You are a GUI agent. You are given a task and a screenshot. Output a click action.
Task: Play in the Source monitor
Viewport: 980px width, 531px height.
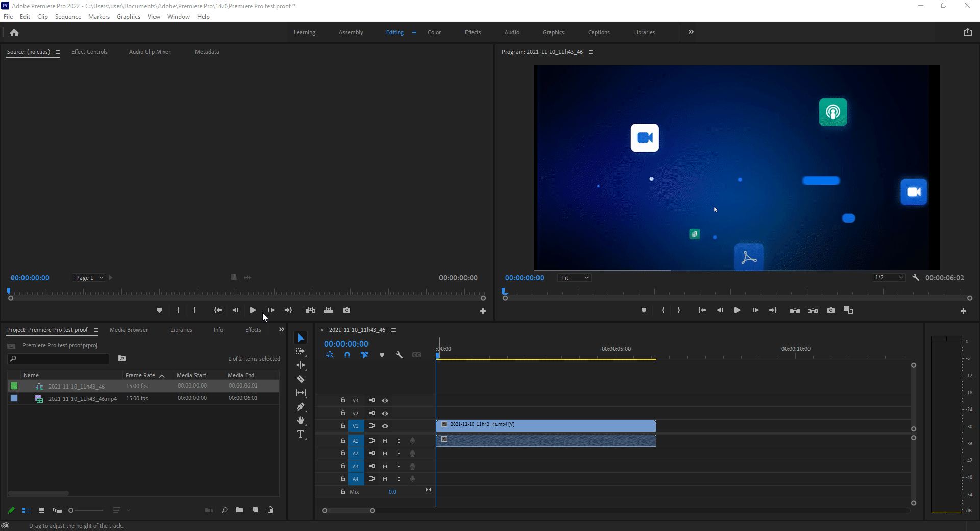253,310
